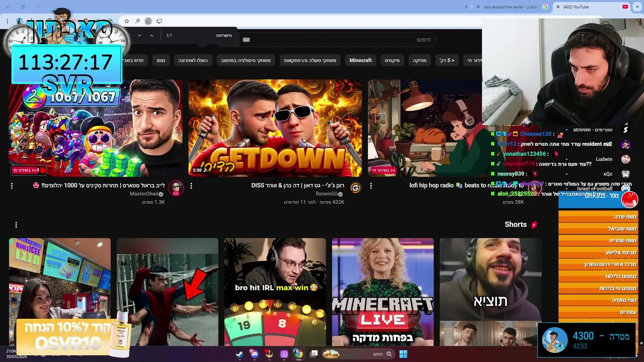Image resolution: width=644 pixels, height=362 pixels.
Task: Bookmark this page with the star icon
Action: click(127, 21)
